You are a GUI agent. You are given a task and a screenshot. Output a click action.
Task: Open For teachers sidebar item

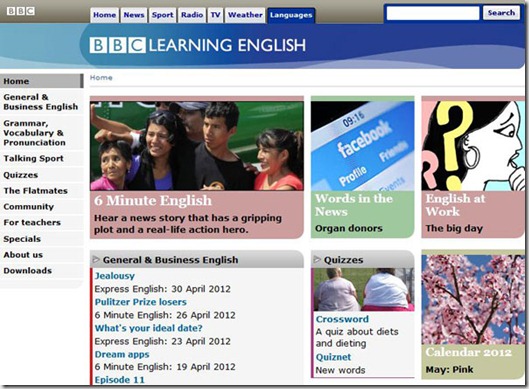point(41,222)
